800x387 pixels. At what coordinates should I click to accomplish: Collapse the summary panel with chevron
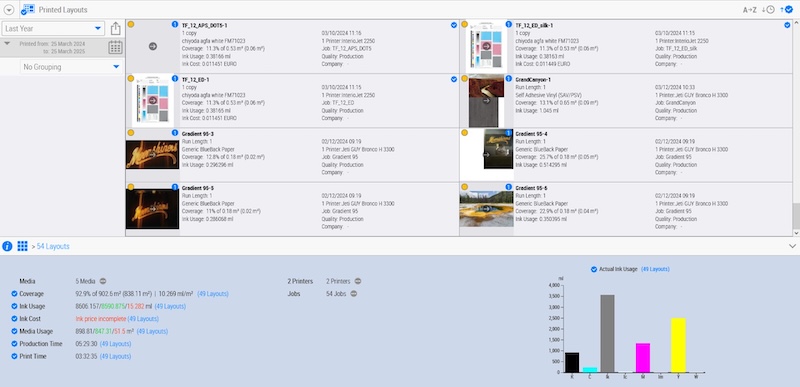tap(791, 246)
